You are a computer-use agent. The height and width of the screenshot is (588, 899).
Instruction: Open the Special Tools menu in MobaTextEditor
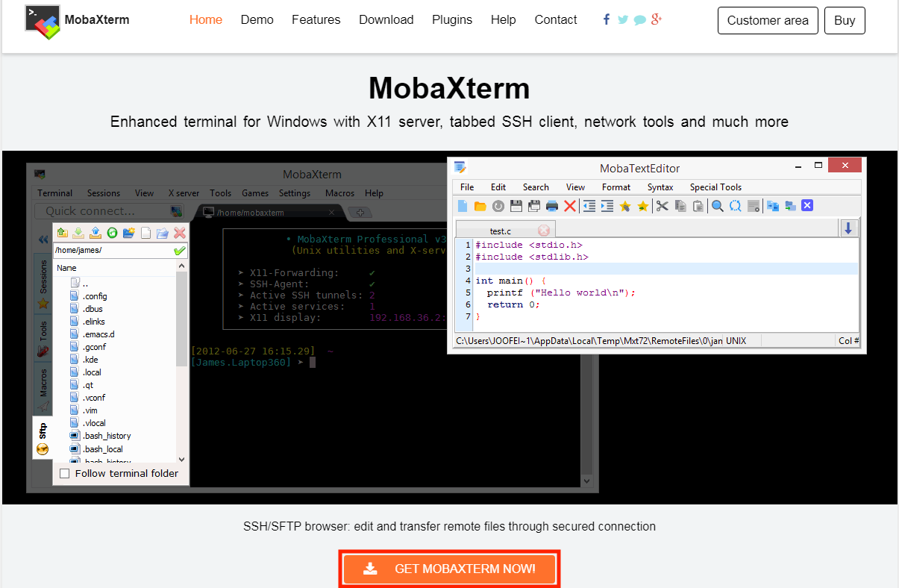pyautogui.click(x=715, y=187)
